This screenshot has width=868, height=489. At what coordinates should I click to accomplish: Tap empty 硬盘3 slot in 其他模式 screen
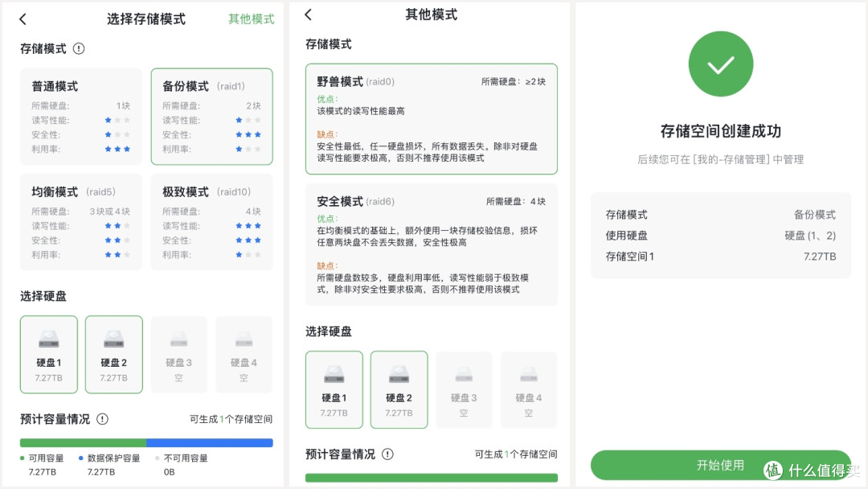464,390
